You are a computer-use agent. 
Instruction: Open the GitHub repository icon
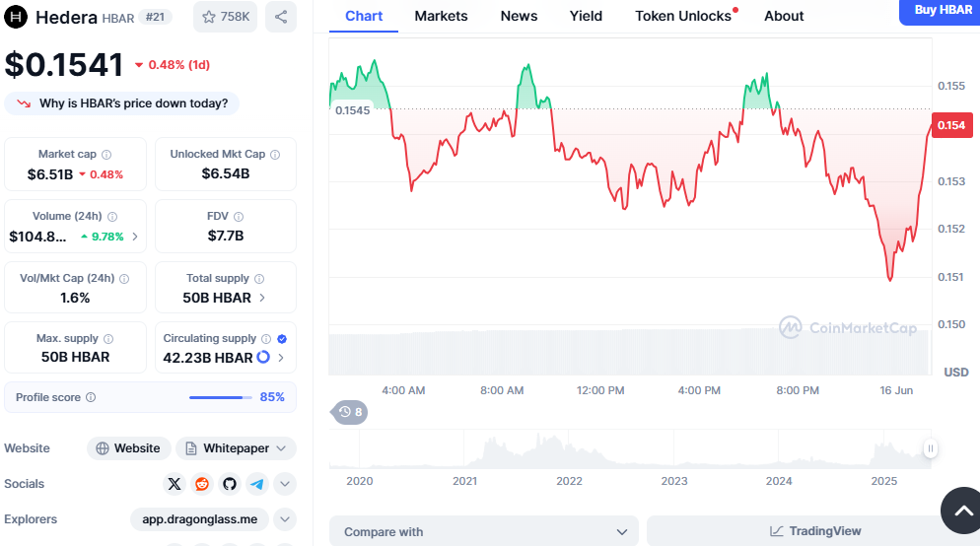[230, 484]
